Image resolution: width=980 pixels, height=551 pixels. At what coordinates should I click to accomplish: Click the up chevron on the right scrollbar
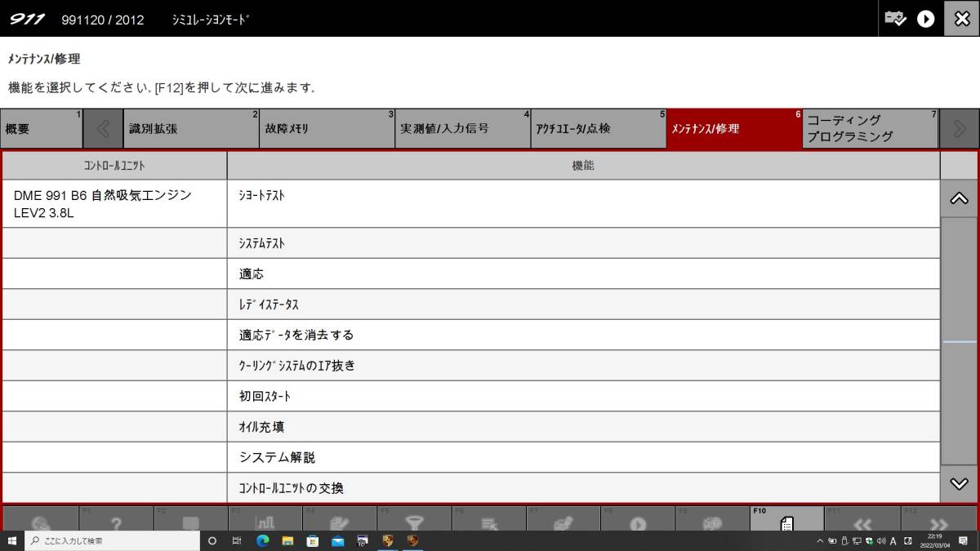click(x=959, y=197)
